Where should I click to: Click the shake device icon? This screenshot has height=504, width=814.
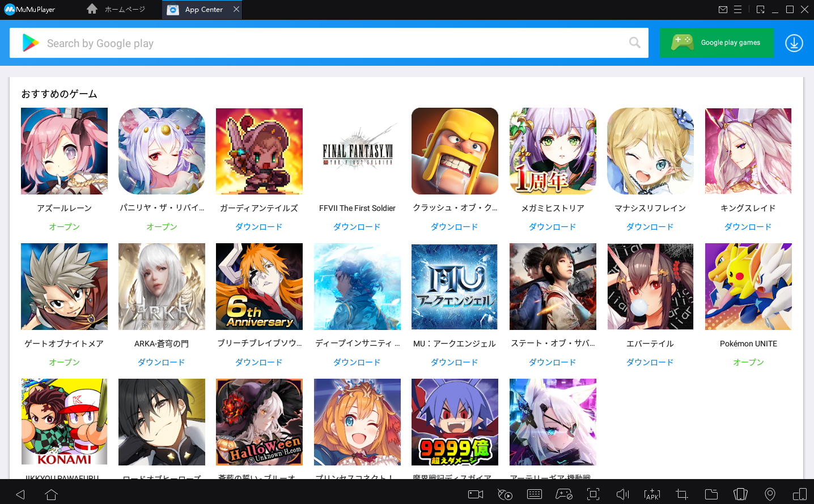pyautogui.click(x=741, y=494)
